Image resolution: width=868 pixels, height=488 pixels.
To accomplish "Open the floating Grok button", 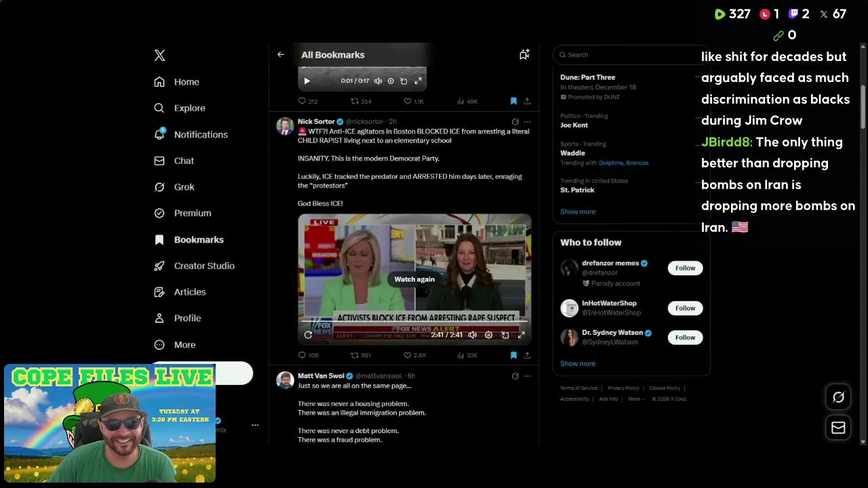I will click(x=838, y=397).
